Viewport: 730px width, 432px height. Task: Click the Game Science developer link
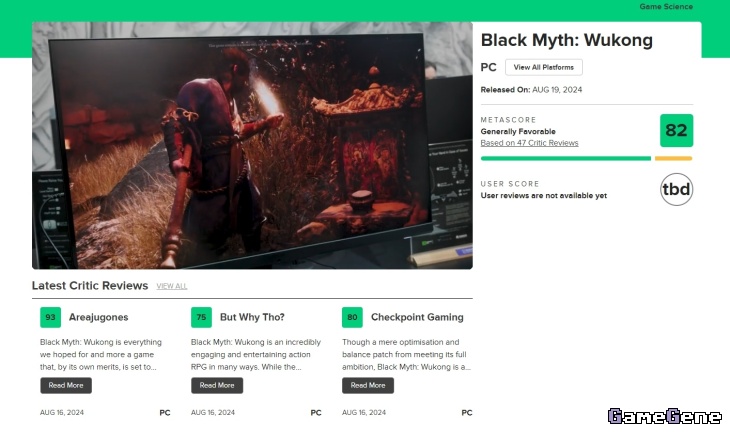coord(666,7)
